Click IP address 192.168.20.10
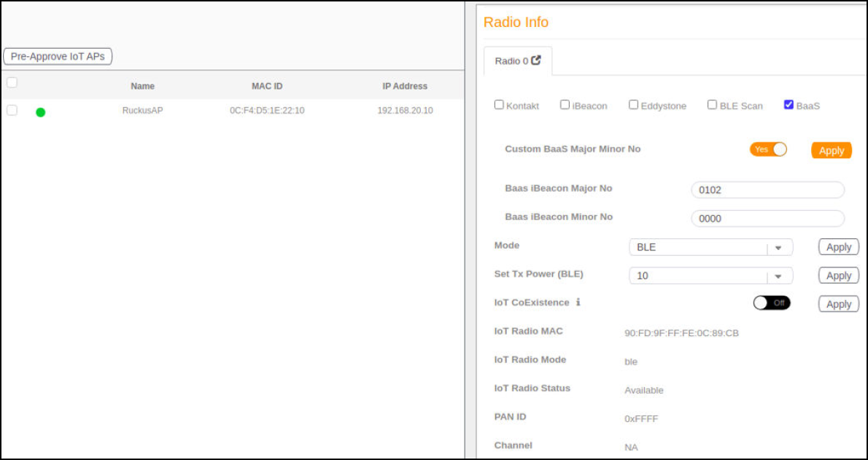 pos(406,111)
